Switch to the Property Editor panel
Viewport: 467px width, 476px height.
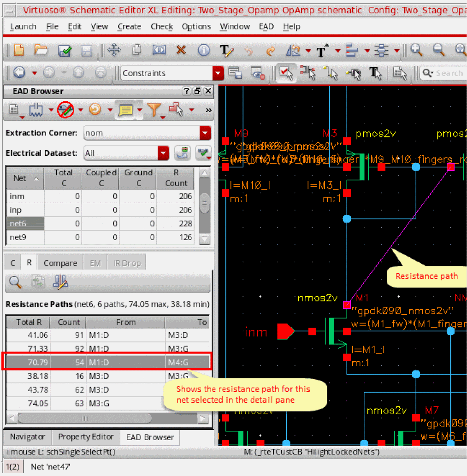pyautogui.click(x=85, y=437)
